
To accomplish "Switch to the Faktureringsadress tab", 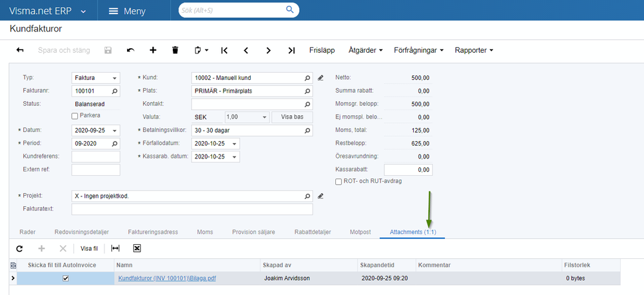I will [153, 232].
